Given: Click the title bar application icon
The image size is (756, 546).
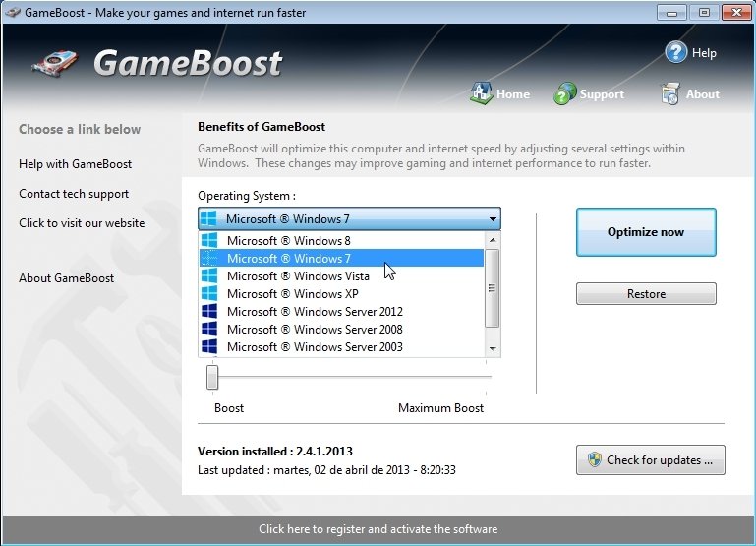Looking at the screenshot, I should (12, 12).
